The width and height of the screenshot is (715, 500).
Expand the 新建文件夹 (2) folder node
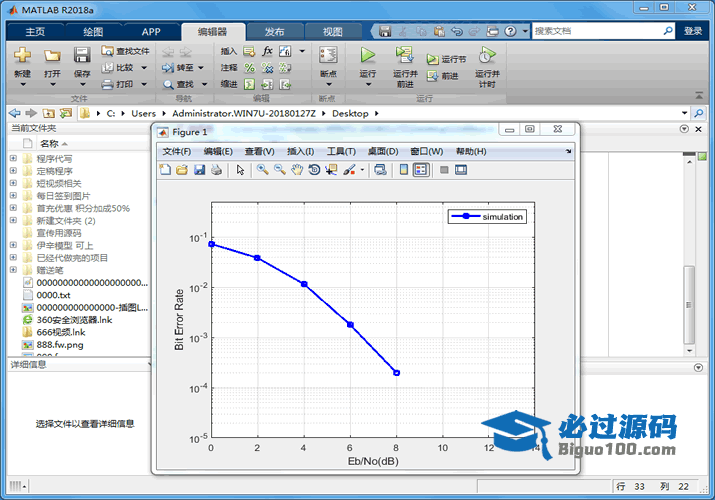click(13, 220)
